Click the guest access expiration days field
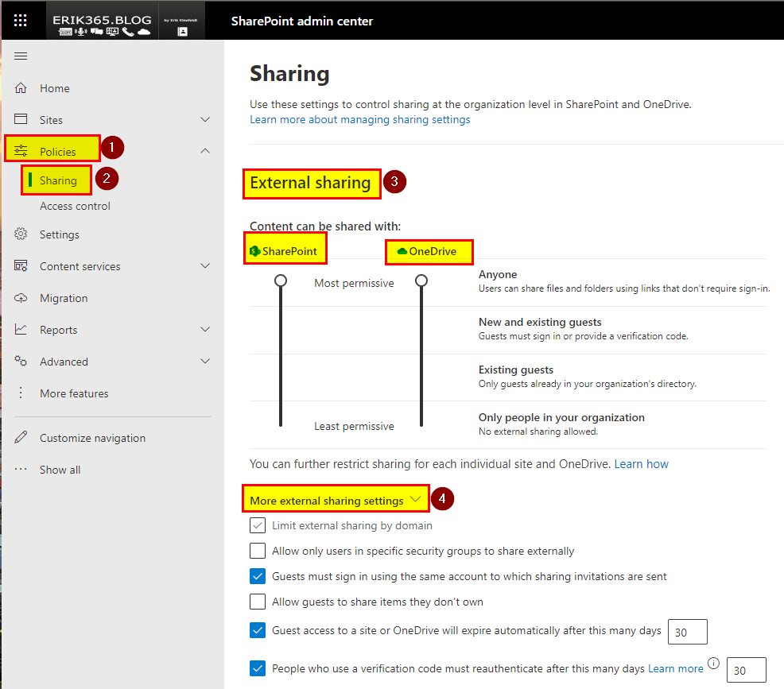 (687, 633)
